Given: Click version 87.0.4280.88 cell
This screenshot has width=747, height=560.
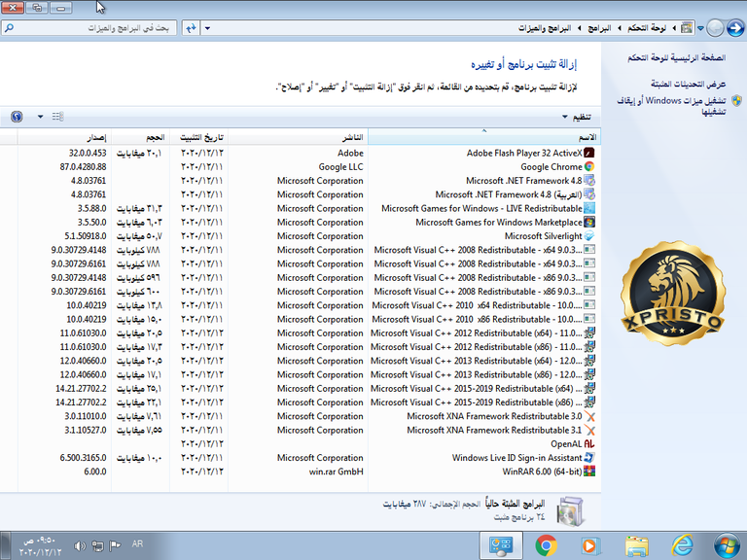Looking at the screenshot, I should 83,166.
